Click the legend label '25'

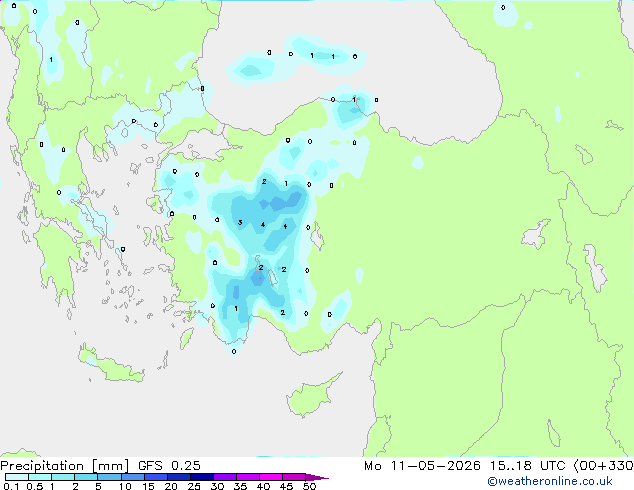(x=194, y=486)
